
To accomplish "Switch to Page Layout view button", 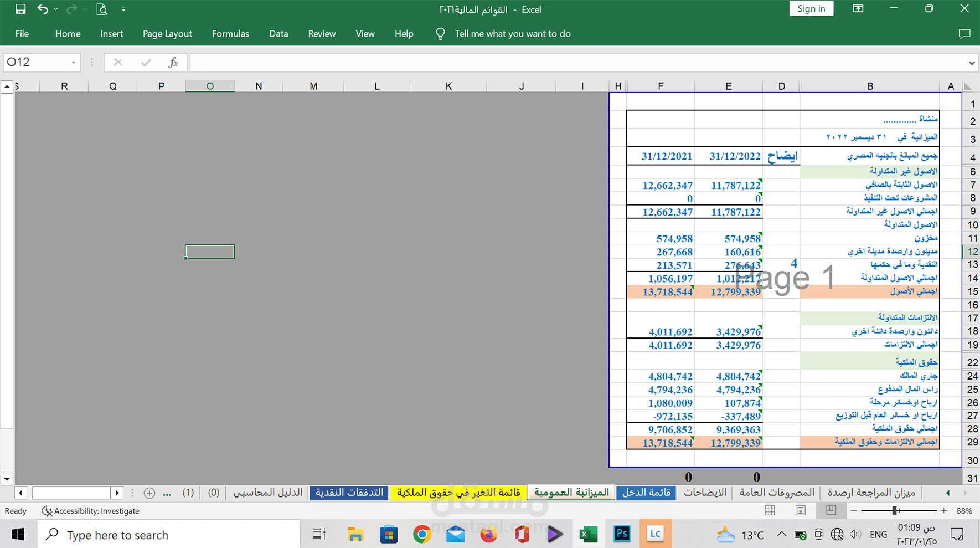I will point(801,511).
